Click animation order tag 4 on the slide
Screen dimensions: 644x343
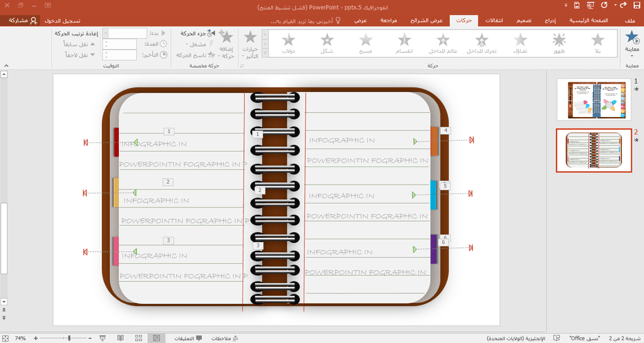click(x=446, y=131)
